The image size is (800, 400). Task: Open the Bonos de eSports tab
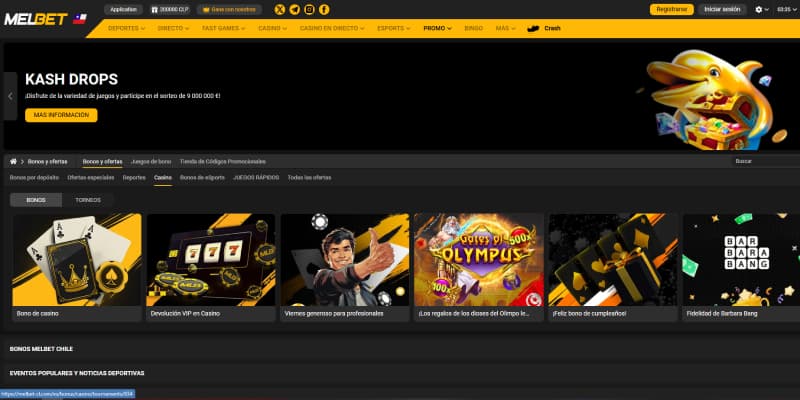[202, 177]
